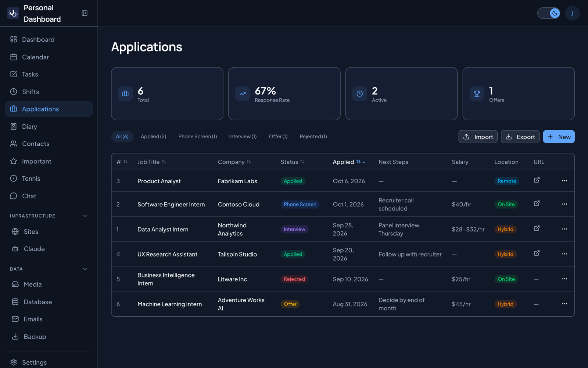The height and width of the screenshot is (368, 588).
Task: Create a New application
Action: [559, 137]
